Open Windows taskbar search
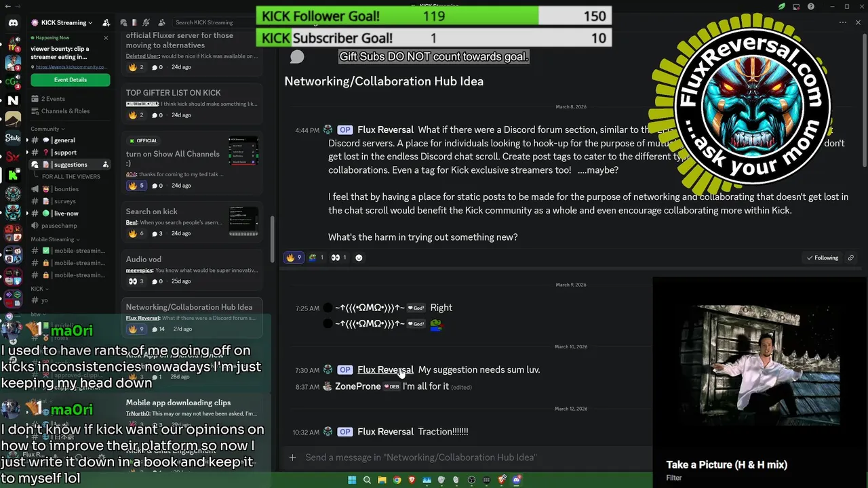 point(367,480)
